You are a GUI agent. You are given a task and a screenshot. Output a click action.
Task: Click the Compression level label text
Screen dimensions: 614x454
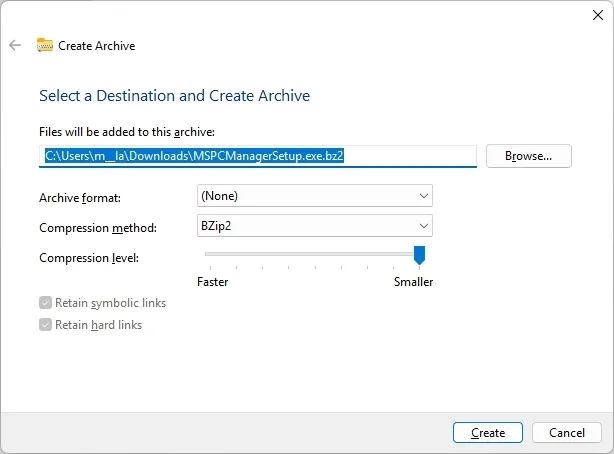89,258
